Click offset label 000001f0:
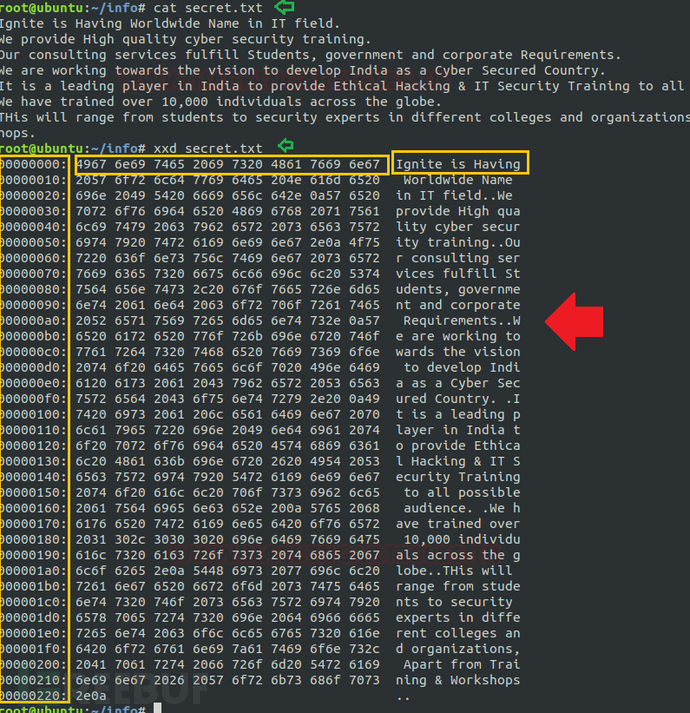The height and width of the screenshot is (713, 690). (x=33, y=649)
